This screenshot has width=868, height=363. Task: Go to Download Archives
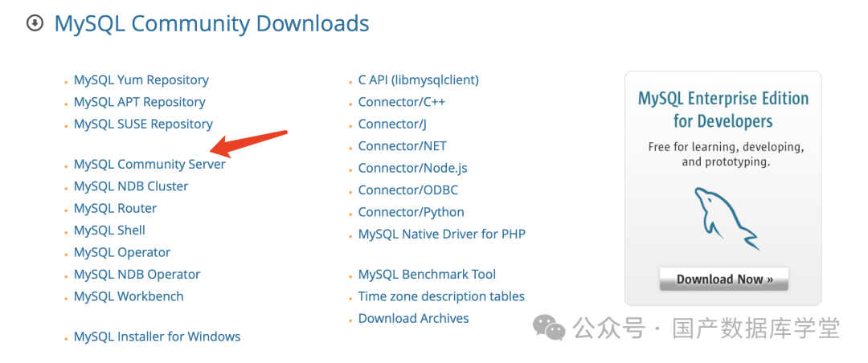point(414,319)
